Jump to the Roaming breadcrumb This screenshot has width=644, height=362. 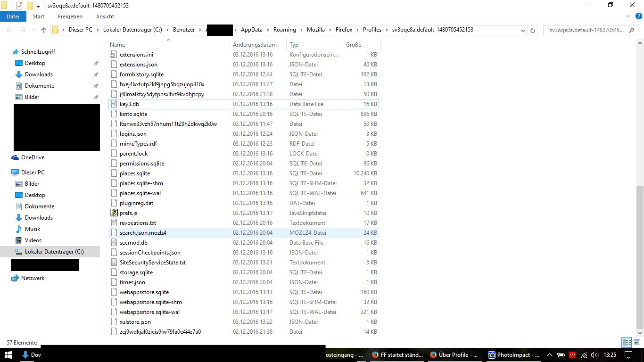click(x=285, y=30)
